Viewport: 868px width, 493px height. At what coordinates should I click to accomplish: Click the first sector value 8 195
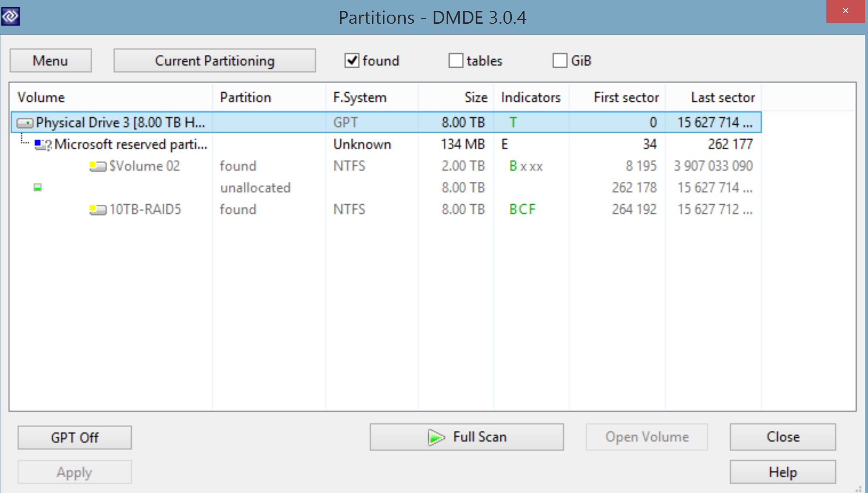click(641, 166)
